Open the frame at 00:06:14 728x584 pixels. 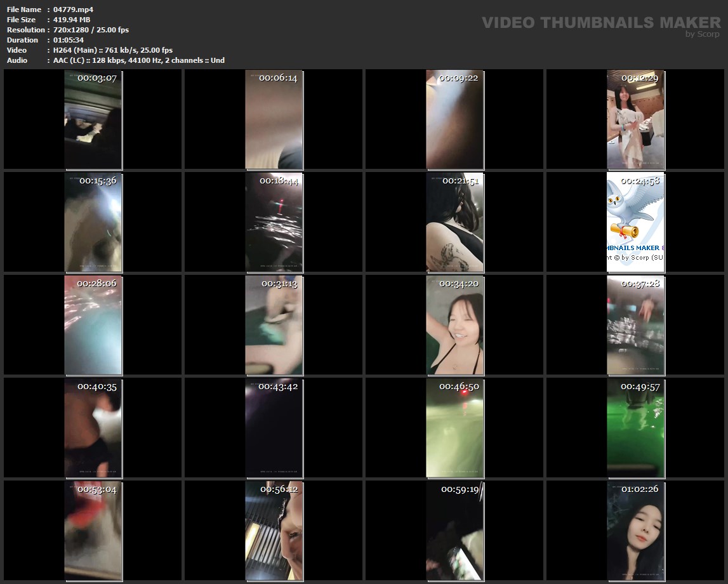(274, 119)
